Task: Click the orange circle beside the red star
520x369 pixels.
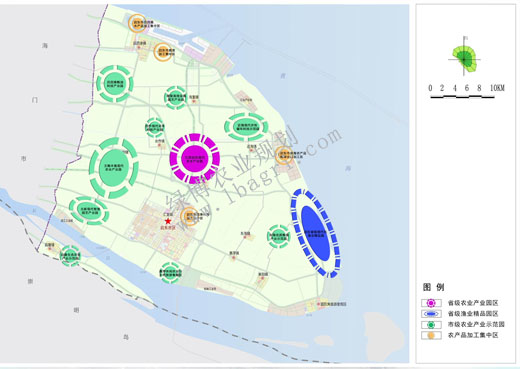Action: pos(189,216)
